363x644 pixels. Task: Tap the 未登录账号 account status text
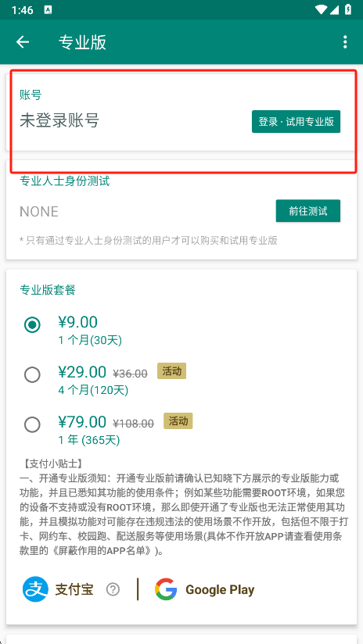(59, 120)
